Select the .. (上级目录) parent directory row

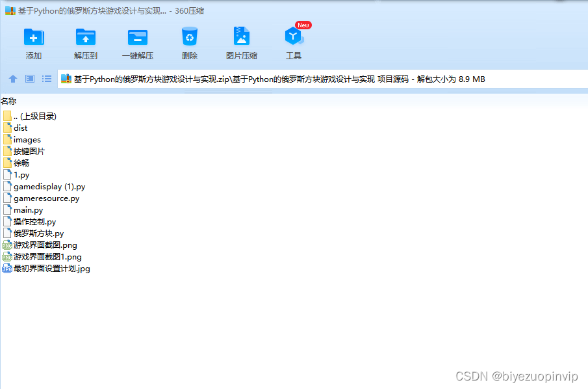30,116
